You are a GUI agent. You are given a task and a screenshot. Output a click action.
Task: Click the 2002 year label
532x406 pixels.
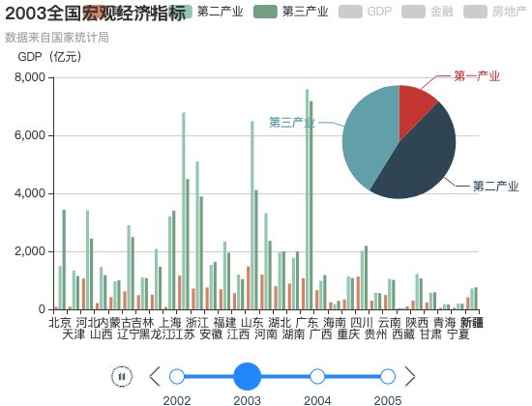click(x=177, y=400)
